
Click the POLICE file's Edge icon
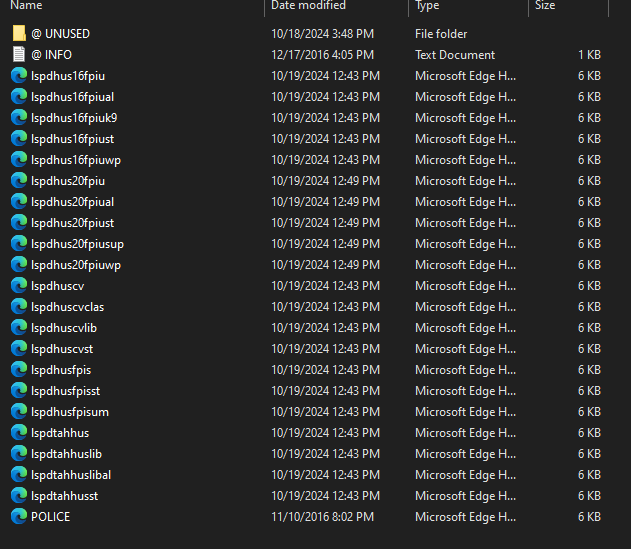coord(19,517)
